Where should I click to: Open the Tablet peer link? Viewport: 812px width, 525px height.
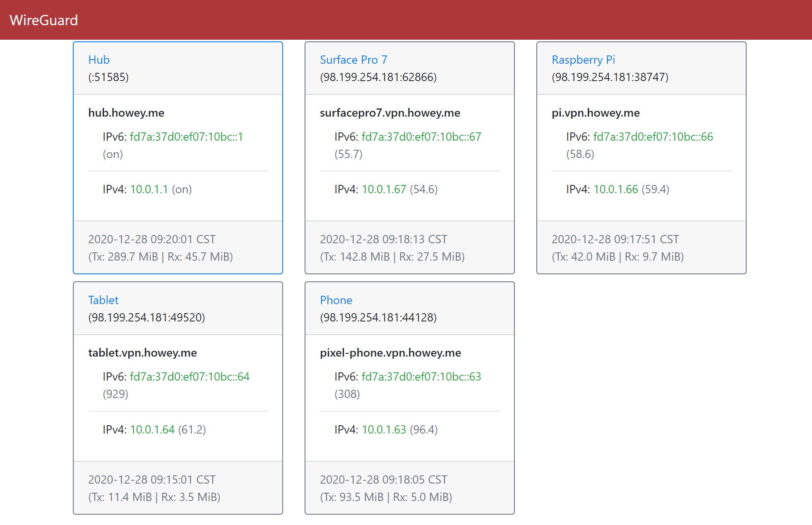pos(103,300)
